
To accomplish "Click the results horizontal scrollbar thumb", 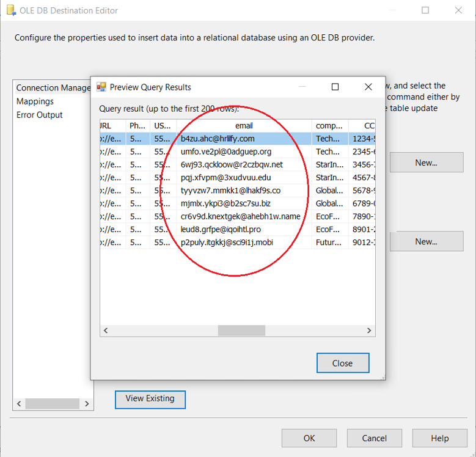I will (x=241, y=331).
